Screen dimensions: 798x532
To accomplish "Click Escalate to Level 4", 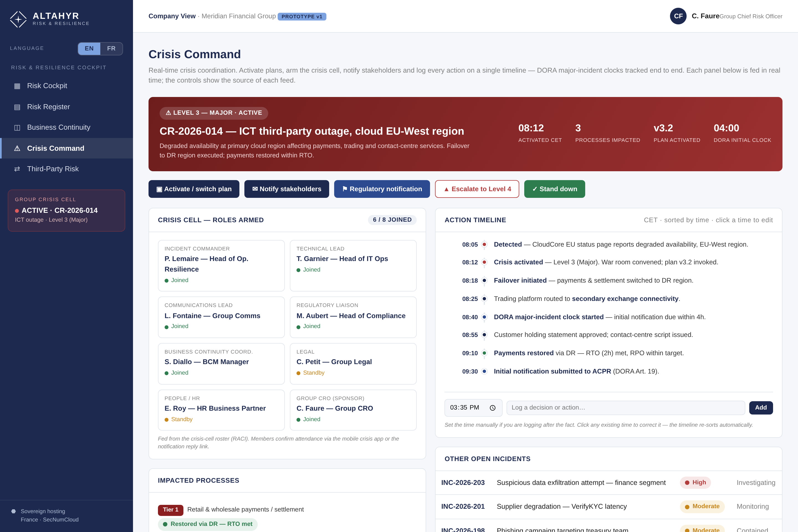I will pyautogui.click(x=477, y=189).
